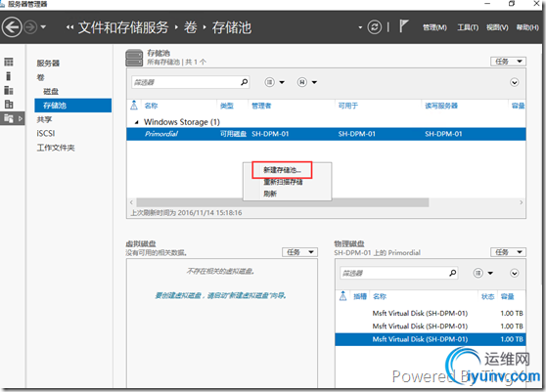Click the search magnifier in pool filter
The width and height of the screenshot is (546, 392).
[x=245, y=82]
